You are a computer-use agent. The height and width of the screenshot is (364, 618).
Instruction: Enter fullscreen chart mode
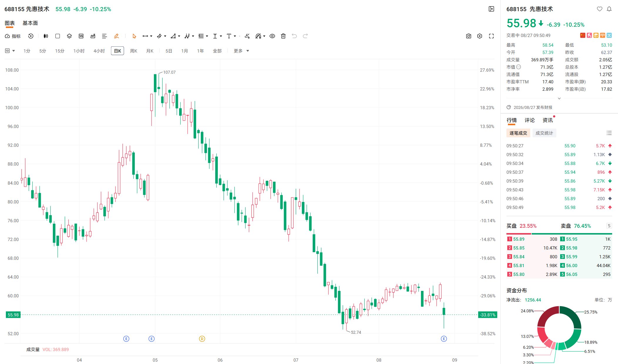[x=491, y=36]
